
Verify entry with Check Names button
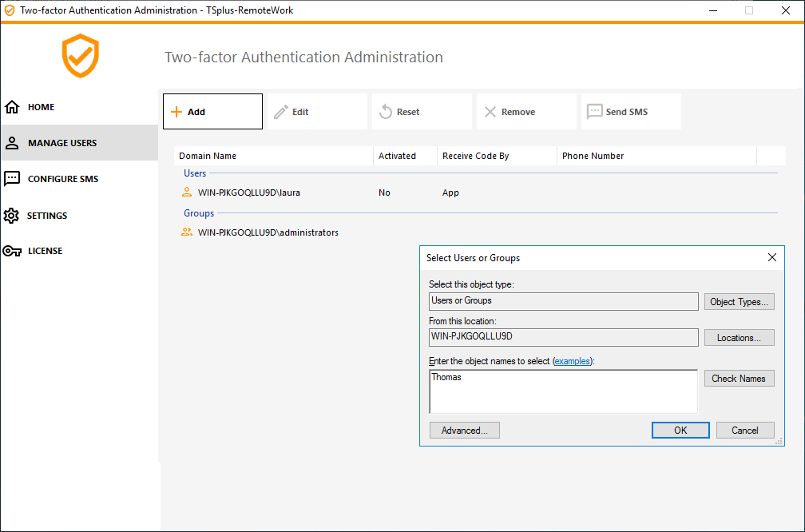tap(739, 379)
